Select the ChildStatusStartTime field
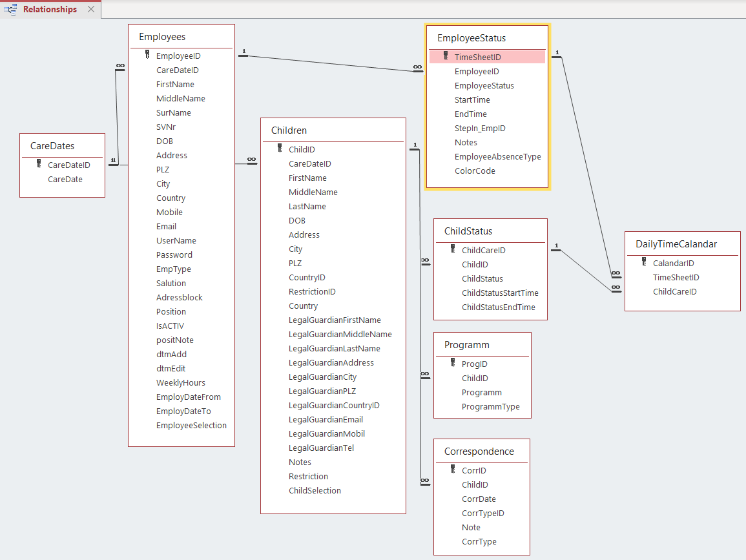 (500, 293)
